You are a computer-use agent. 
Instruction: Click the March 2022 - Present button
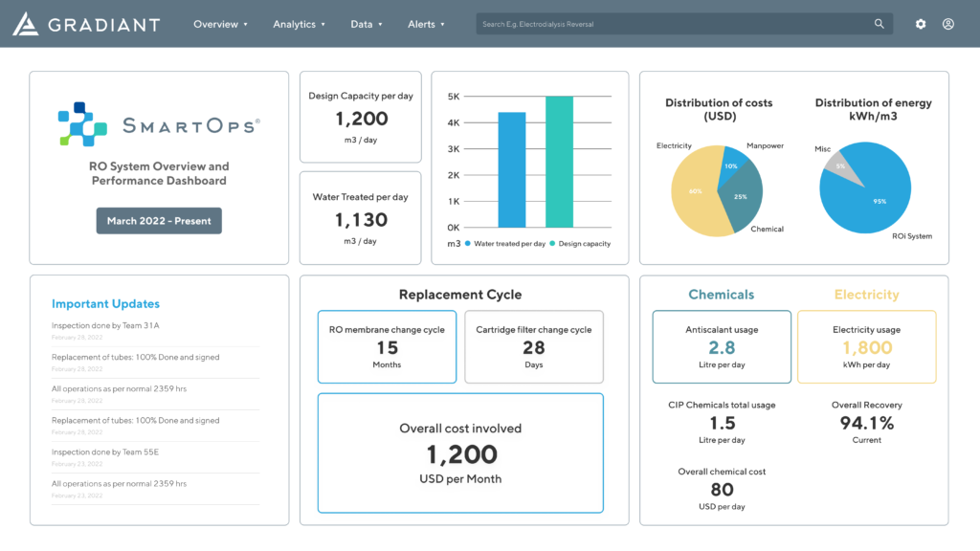(159, 221)
